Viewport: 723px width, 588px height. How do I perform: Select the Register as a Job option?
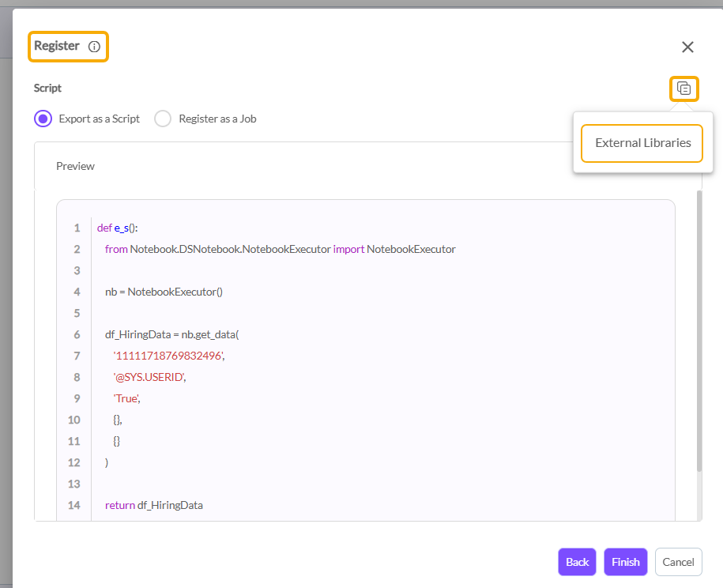click(x=163, y=119)
